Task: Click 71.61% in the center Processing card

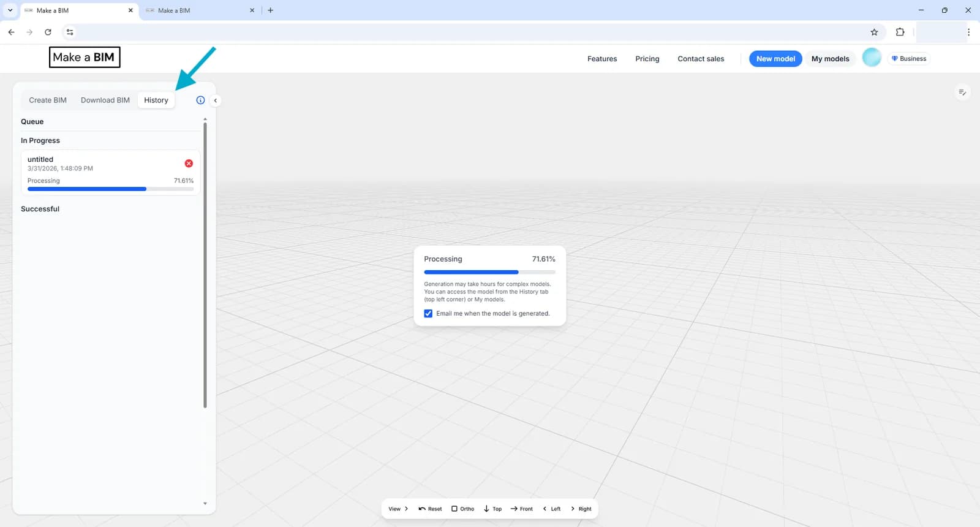Action: coord(543,259)
